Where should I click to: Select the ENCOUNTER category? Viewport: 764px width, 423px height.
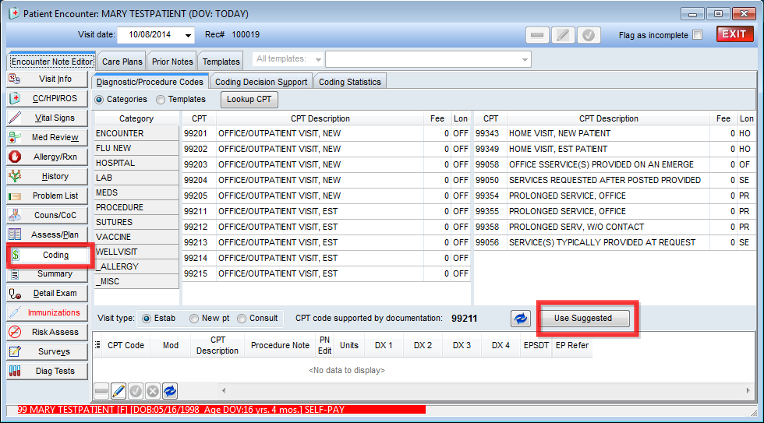tap(136, 134)
